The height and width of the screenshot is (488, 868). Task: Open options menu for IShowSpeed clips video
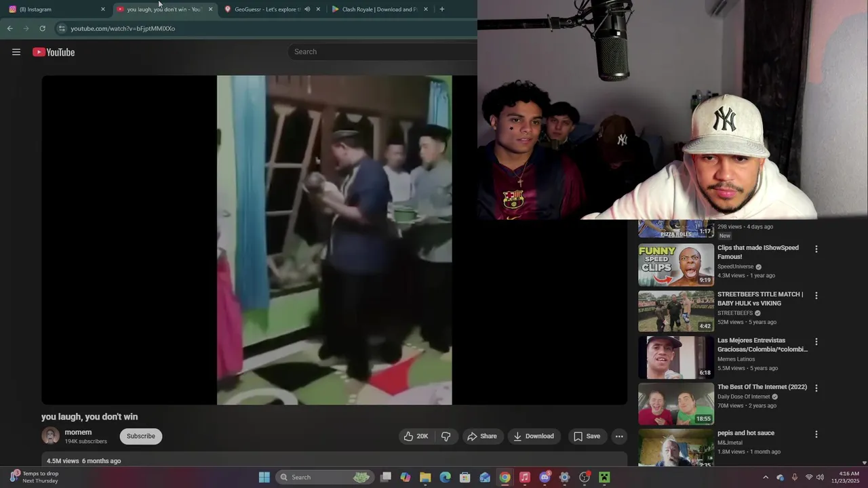[816, 249]
